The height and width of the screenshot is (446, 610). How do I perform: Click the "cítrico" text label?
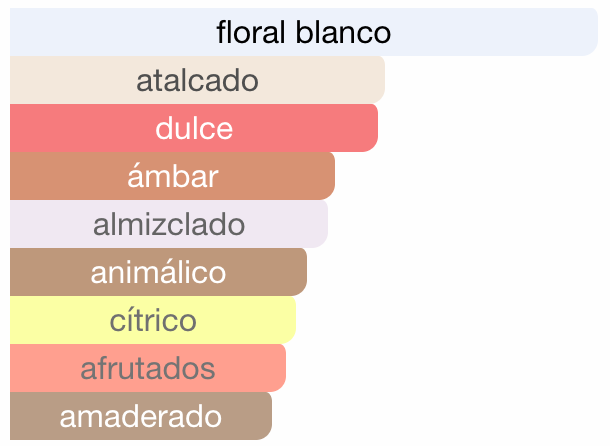click(x=153, y=320)
